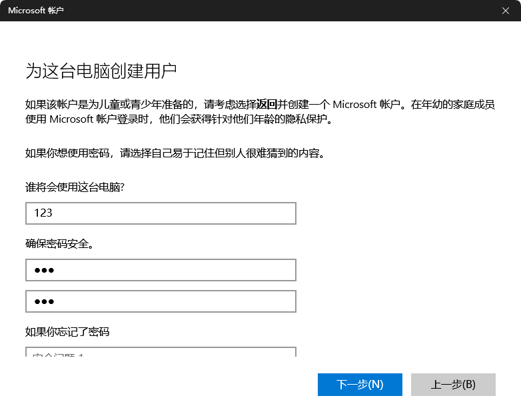This screenshot has height=420, width=521.
Task: Click the 如果你忘记了密码 label
Action: point(67,331)
